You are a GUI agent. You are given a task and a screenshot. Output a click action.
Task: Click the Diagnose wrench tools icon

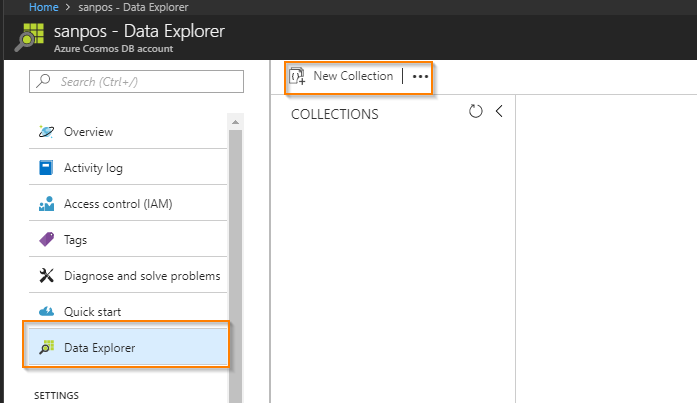46,275
